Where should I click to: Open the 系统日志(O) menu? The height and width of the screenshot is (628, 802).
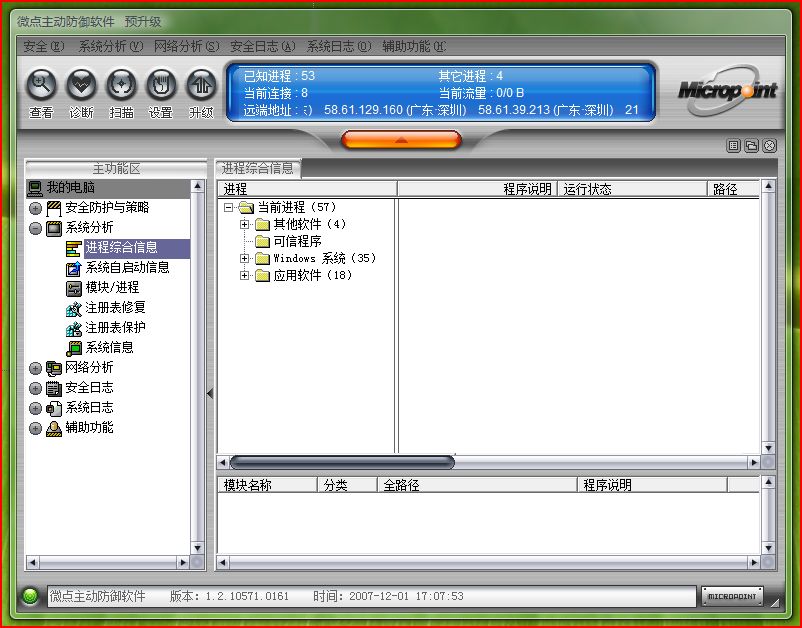coord(338,46)
